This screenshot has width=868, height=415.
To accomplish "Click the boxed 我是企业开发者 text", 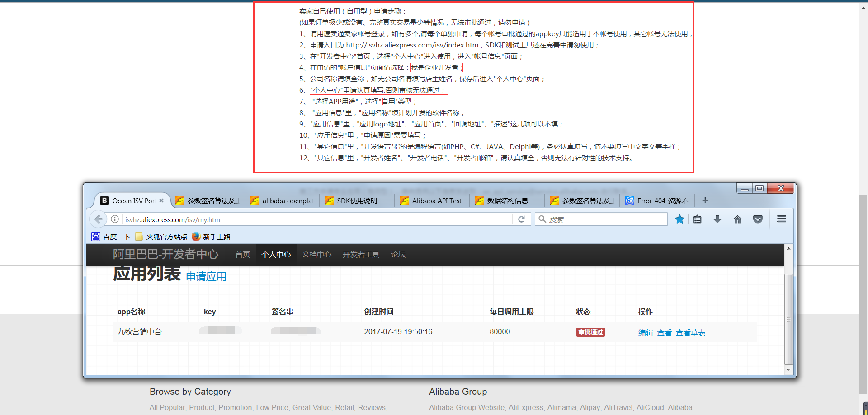I will pos(437,68).
